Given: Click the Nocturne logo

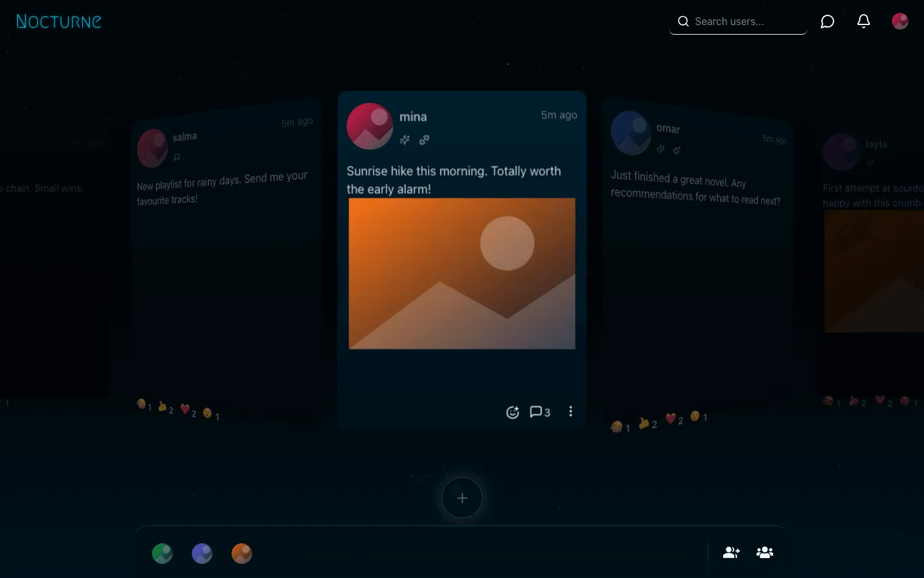Looking at the screenshot, I should (58, 21).
